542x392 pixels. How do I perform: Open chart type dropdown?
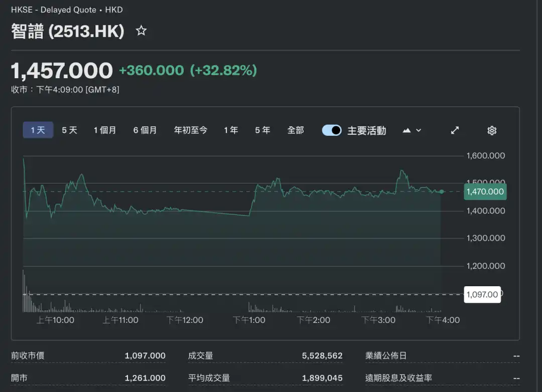click(412, 130)
